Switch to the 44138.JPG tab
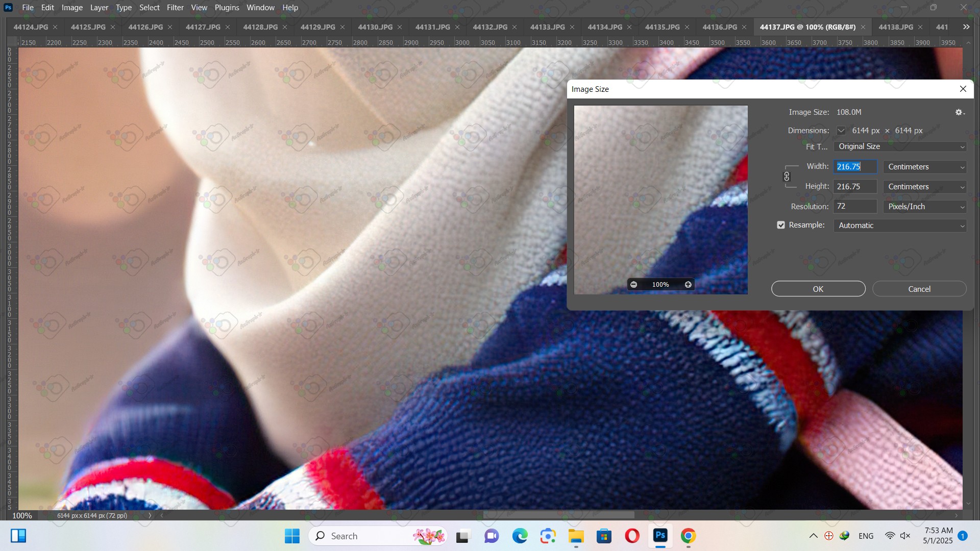 [896, 27]
